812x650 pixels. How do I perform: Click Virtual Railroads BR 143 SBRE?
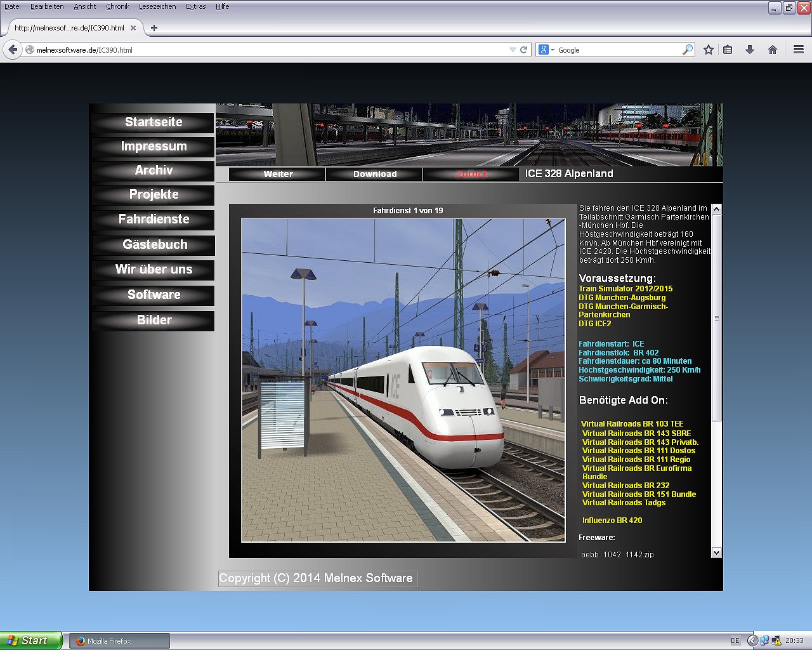point(636,434)
